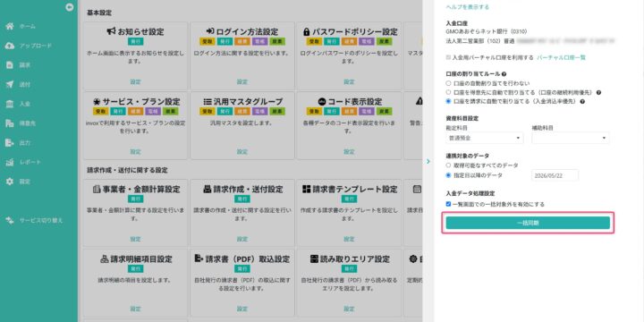Viewport: 644px width, 322px height.
Task: Open アップロード cloud icon in sidebar
Action: coord(10,46)
